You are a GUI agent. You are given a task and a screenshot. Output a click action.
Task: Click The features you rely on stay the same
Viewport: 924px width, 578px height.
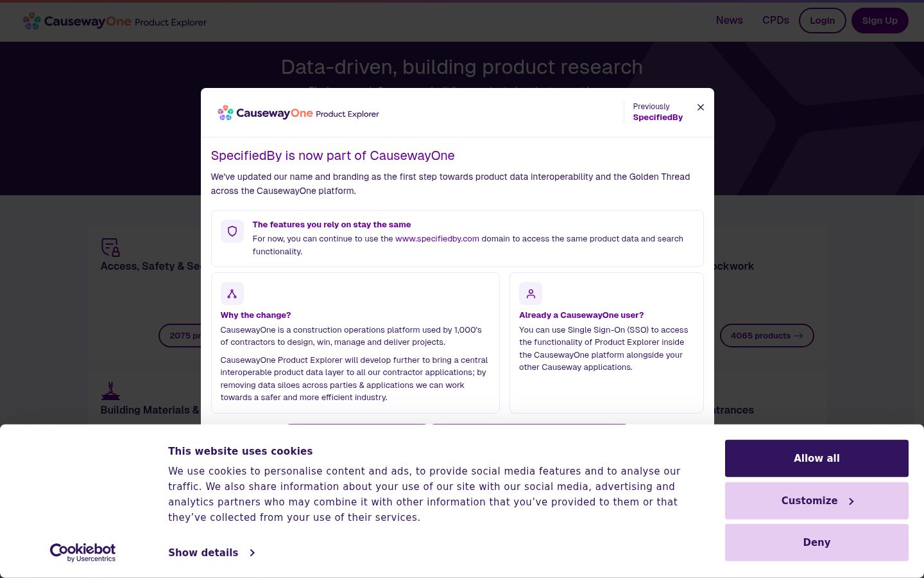click(332, 225)
